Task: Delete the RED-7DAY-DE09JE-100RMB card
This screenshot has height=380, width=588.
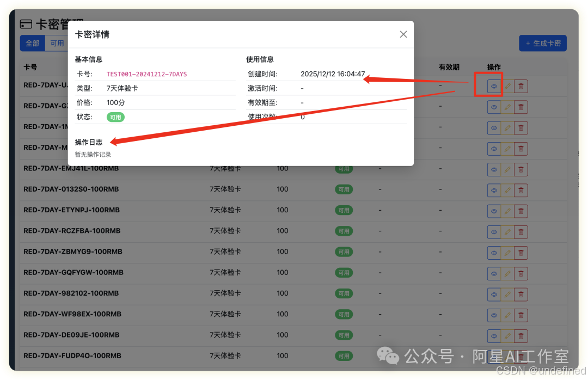Action: click(x=521, y=336)
